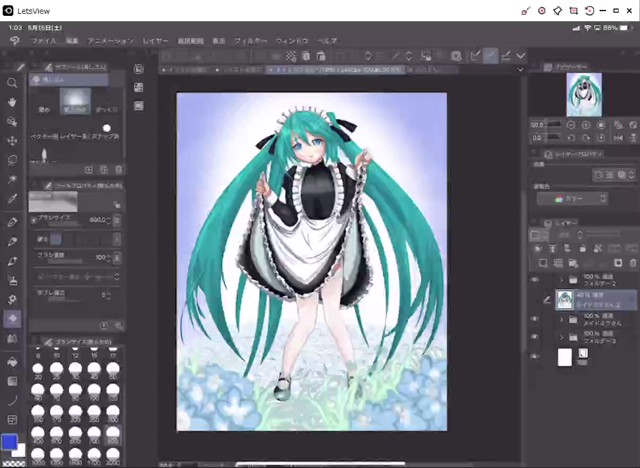
Task: Select brush size preset 20
Action: pyautogui.click(x=38, y=371)
